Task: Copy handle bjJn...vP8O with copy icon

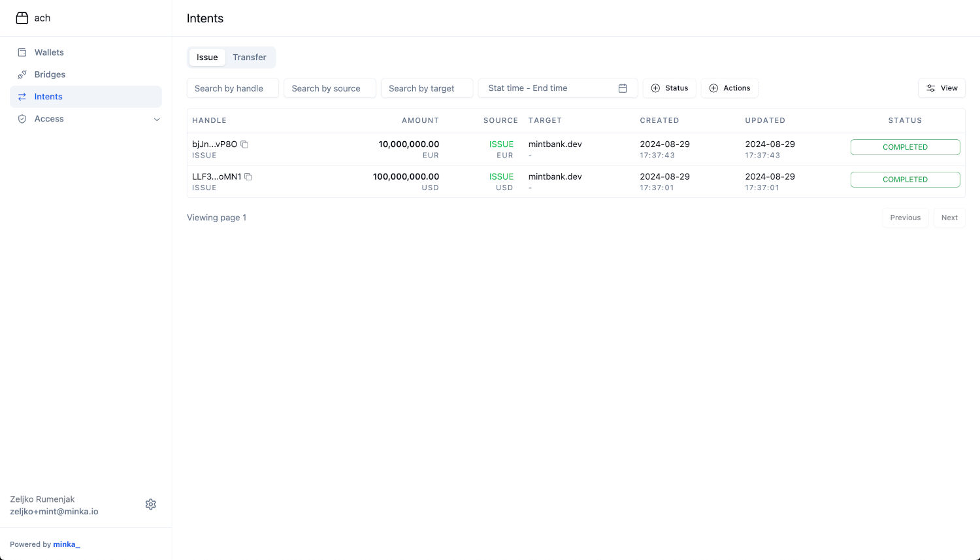Action: [x=244, y=144]
